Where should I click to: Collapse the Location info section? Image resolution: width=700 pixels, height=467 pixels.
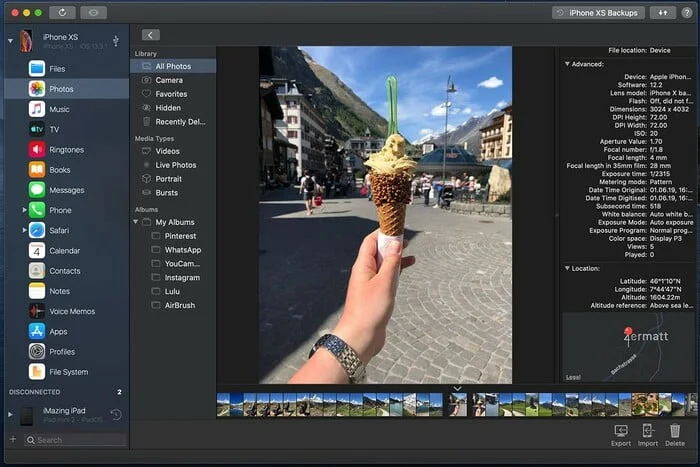point(567,268)
